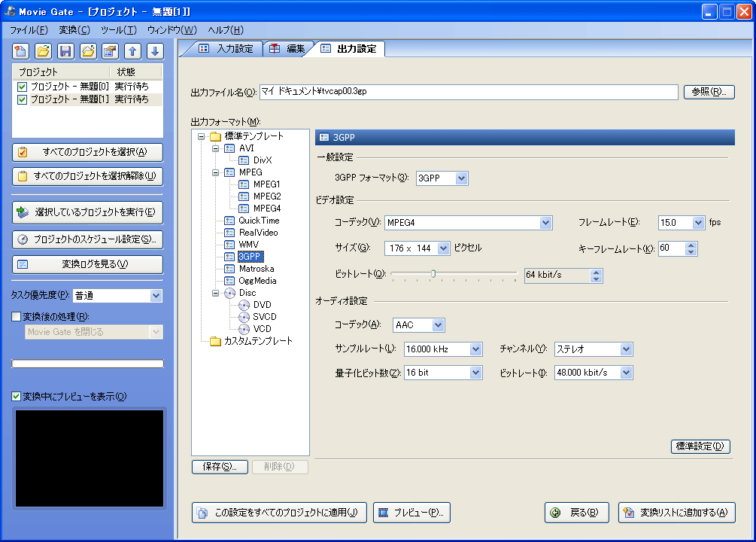
Task: Collapse the Disc tree node
Action: pos(216,293)
